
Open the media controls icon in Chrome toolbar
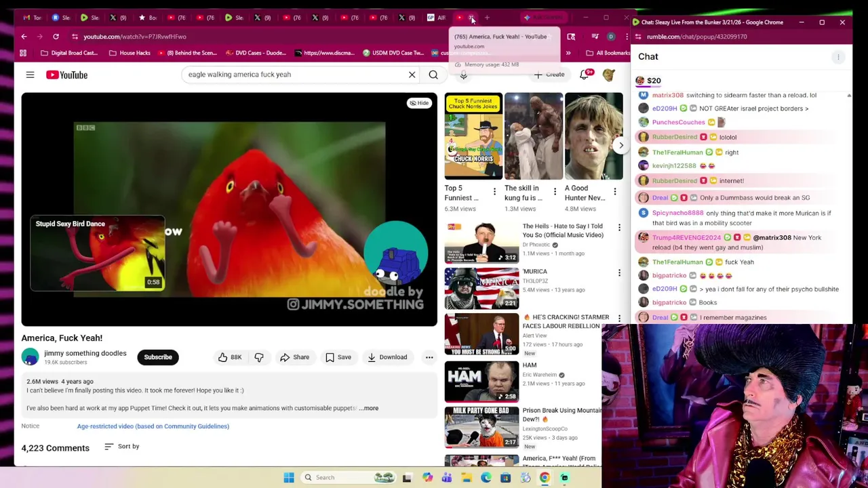pos(595,37)
